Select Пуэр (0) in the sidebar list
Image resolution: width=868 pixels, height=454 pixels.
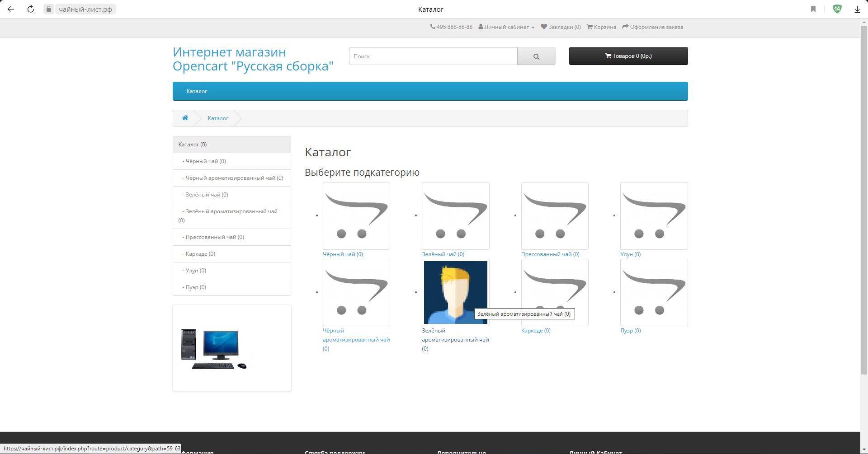tap(196, 287)
